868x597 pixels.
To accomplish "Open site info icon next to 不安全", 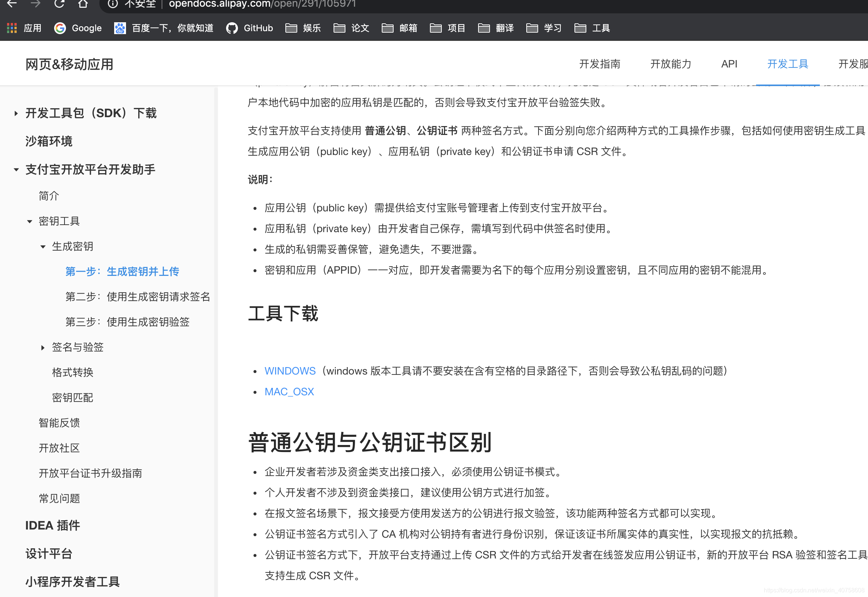I will (x=113, y=4).
